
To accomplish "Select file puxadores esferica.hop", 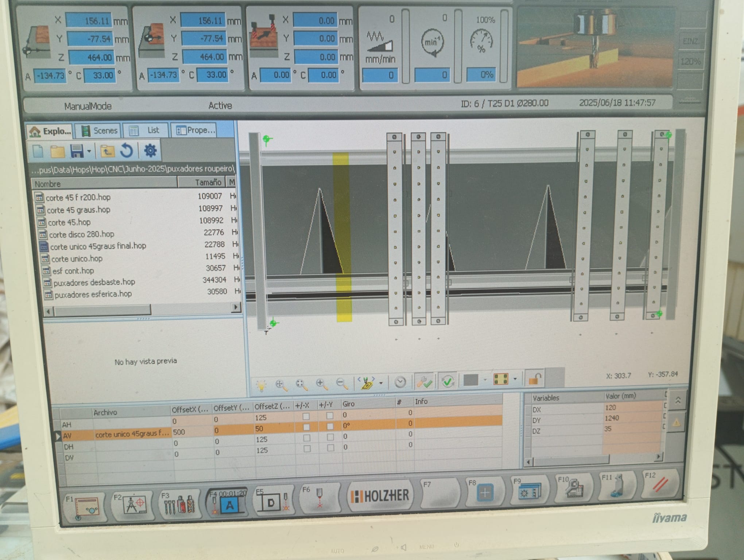I will click(93, 295).
